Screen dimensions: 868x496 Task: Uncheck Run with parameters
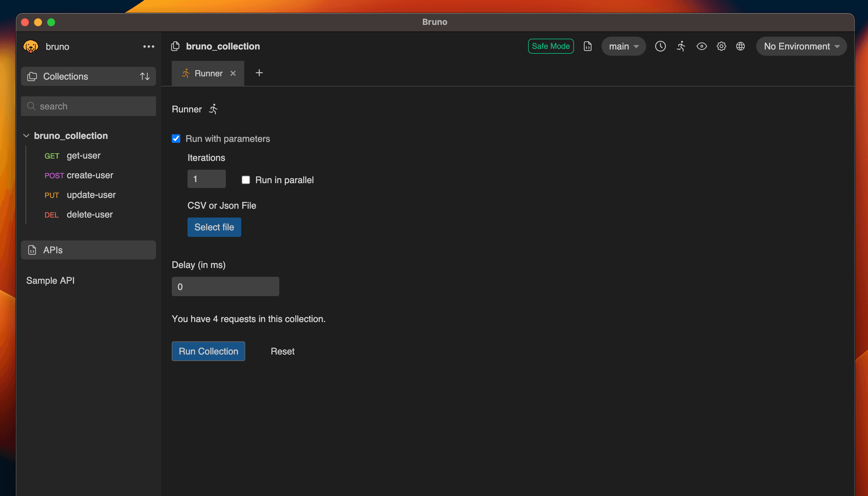coord(176,139)
